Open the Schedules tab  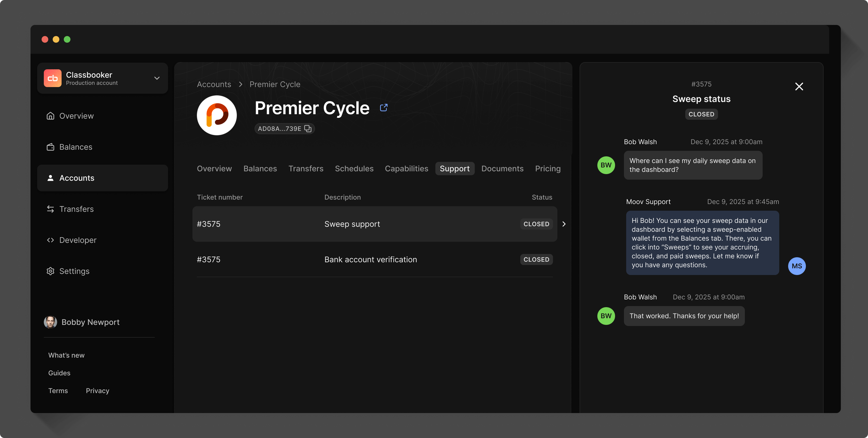click(x=354, y=169)
